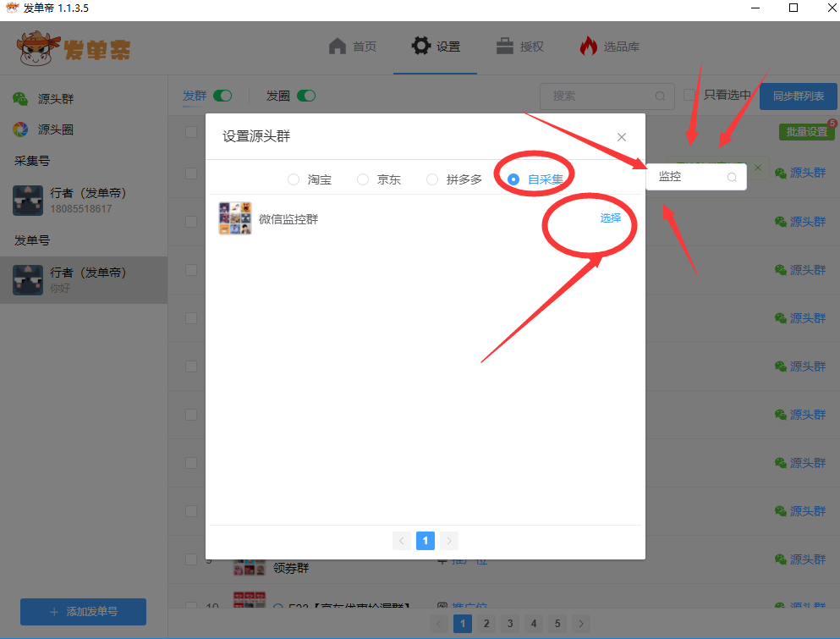Check the third group row checkbox
840x639 pixels.
click(x=191, y=270)
